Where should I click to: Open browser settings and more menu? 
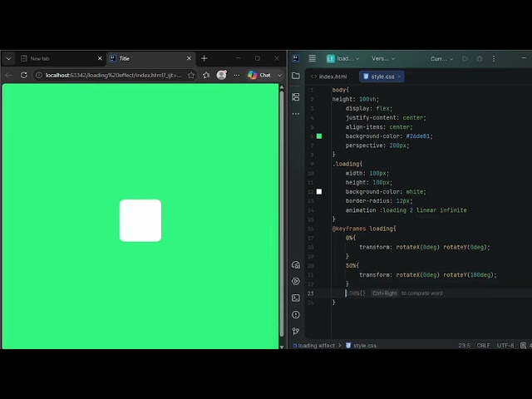tap(236, 75)
